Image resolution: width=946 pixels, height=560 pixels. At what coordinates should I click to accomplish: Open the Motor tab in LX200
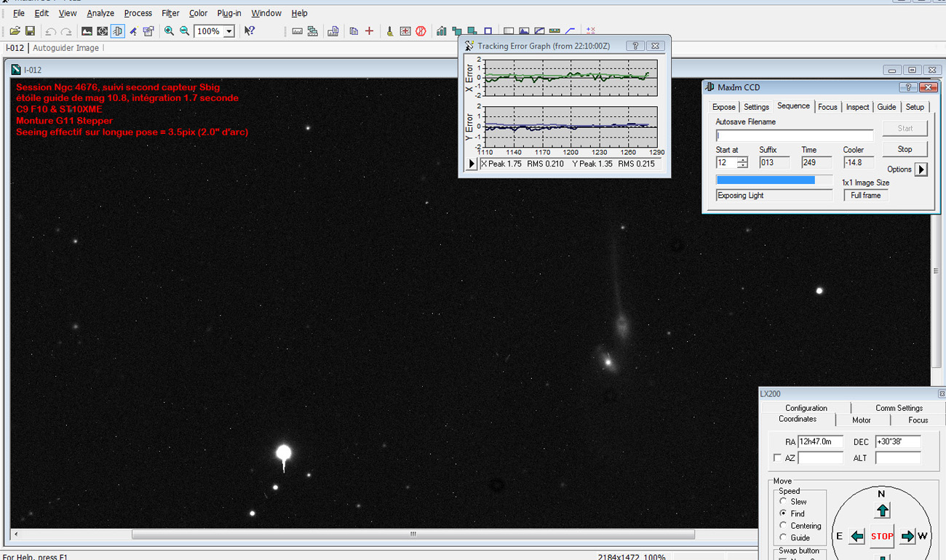click(862, 420)
